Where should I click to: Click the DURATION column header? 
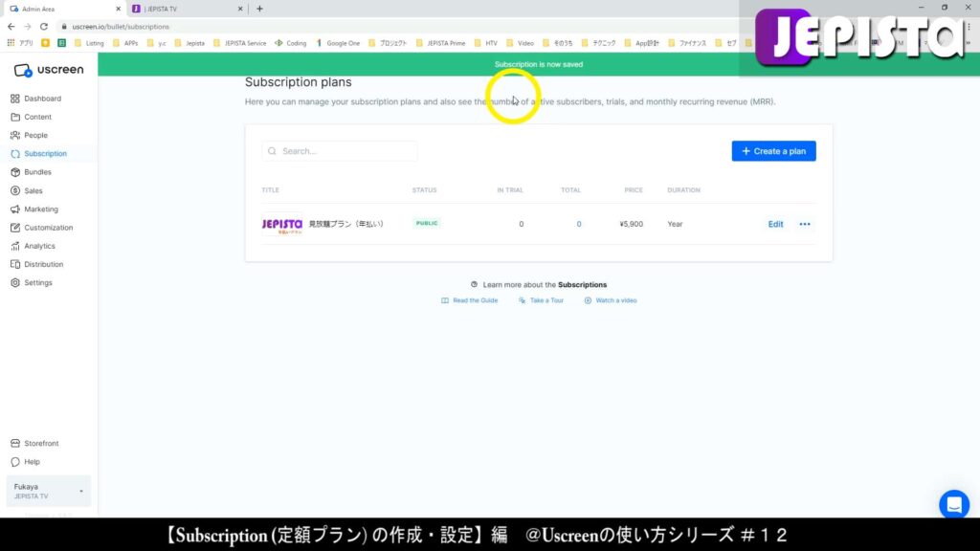pos(683,190)
